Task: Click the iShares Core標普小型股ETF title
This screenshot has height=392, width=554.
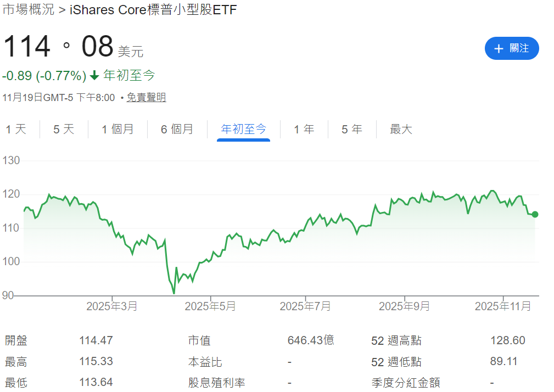Action: point(152,9)
